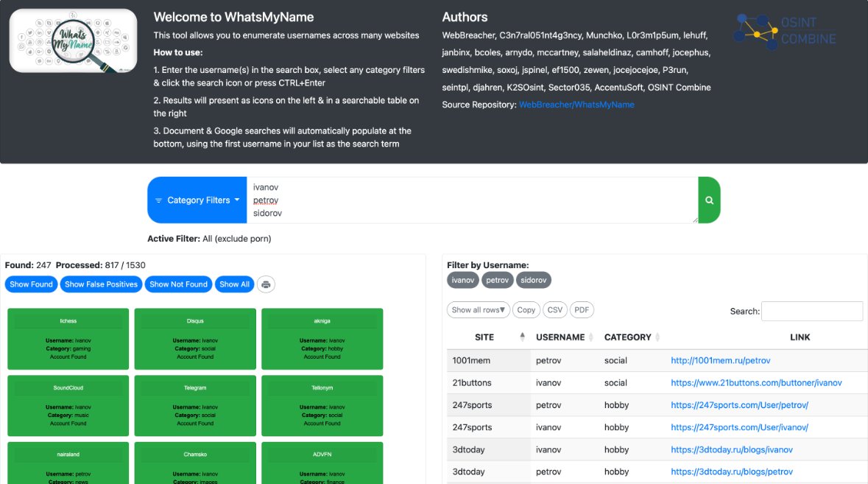Copy the table with Copy button
Screen dimensions: 868x484
[x=526, y=309]
